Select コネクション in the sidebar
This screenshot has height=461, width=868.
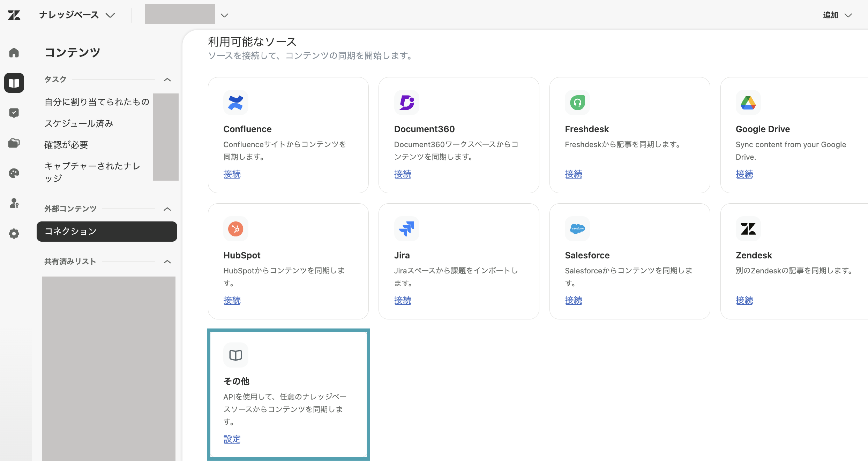[107, 232]
